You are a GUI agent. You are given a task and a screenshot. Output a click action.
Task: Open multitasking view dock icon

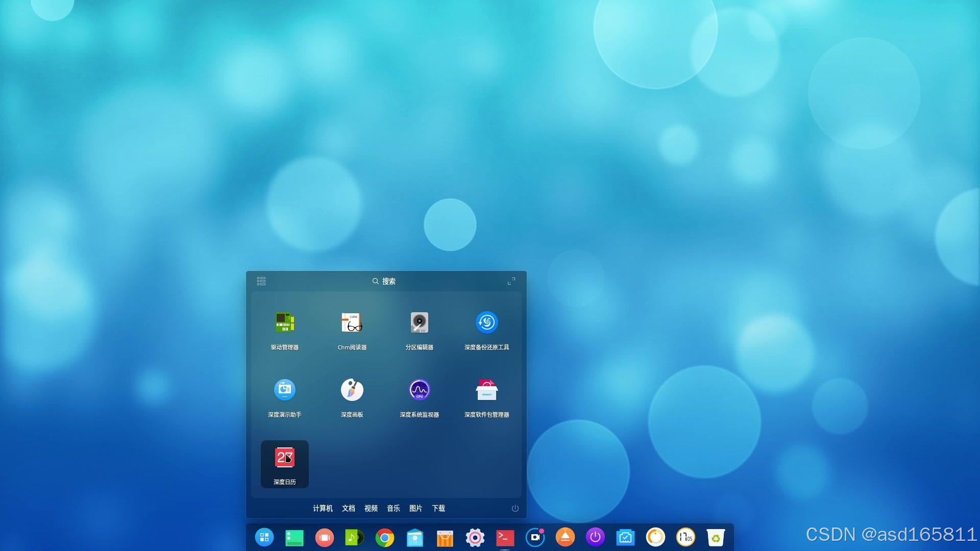325,537
